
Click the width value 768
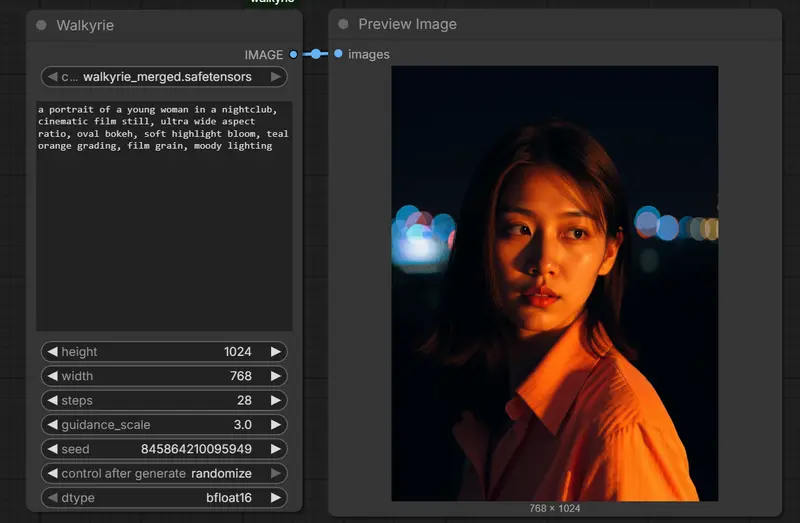click(241, 376)
